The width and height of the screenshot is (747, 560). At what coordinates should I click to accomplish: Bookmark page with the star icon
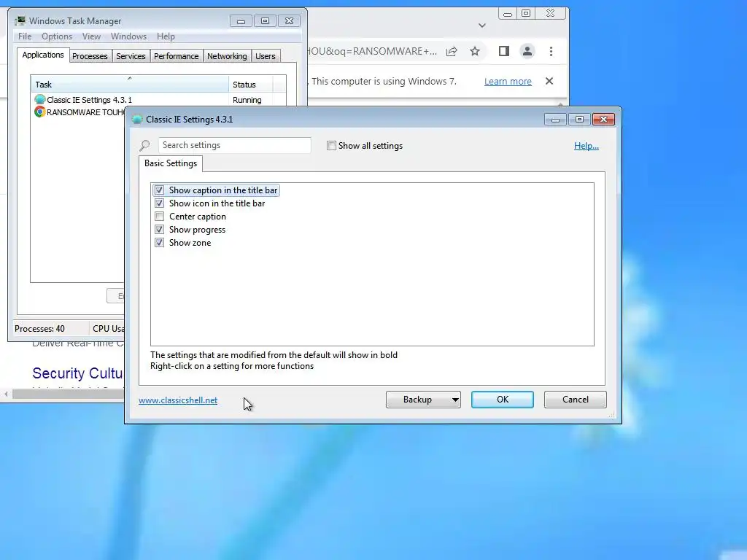point(475,52)
